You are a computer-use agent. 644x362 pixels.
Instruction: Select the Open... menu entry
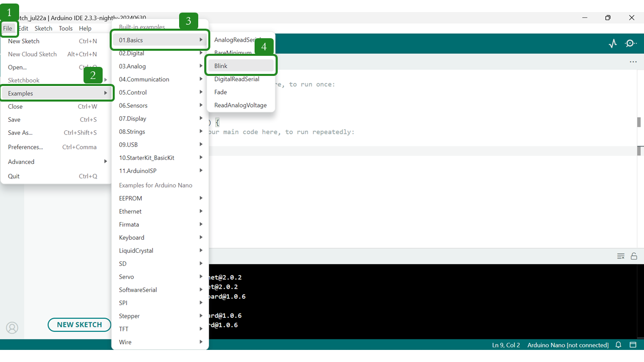pyautogui.click(x=55, y=67)
